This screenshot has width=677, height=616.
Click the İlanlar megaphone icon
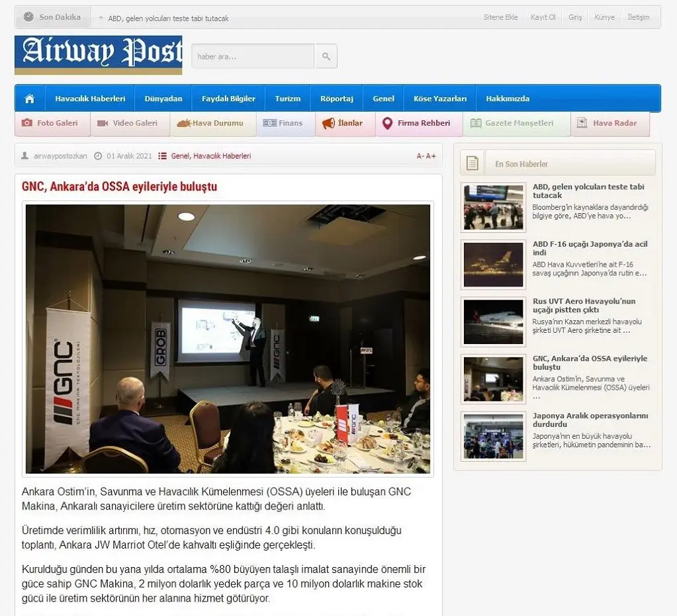(328, 123)
